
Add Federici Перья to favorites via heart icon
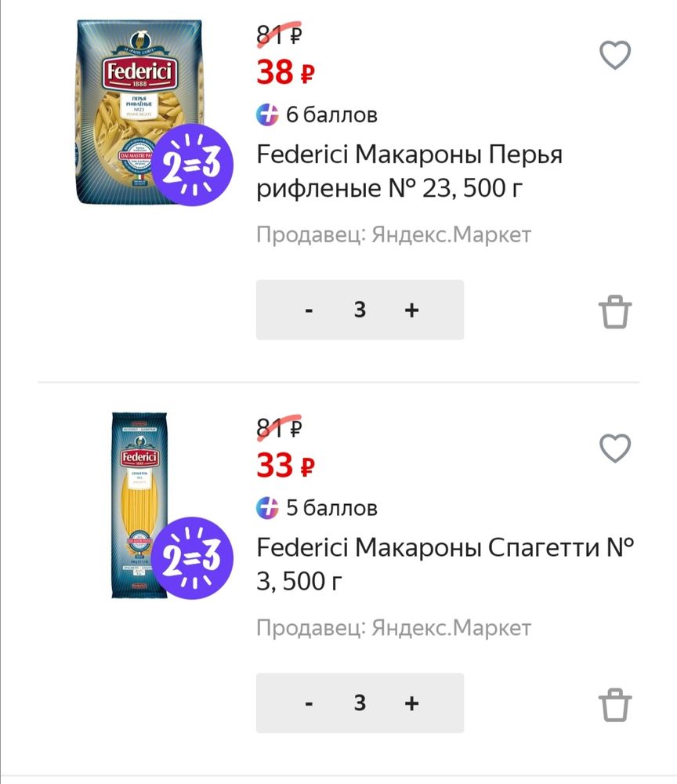615,54
